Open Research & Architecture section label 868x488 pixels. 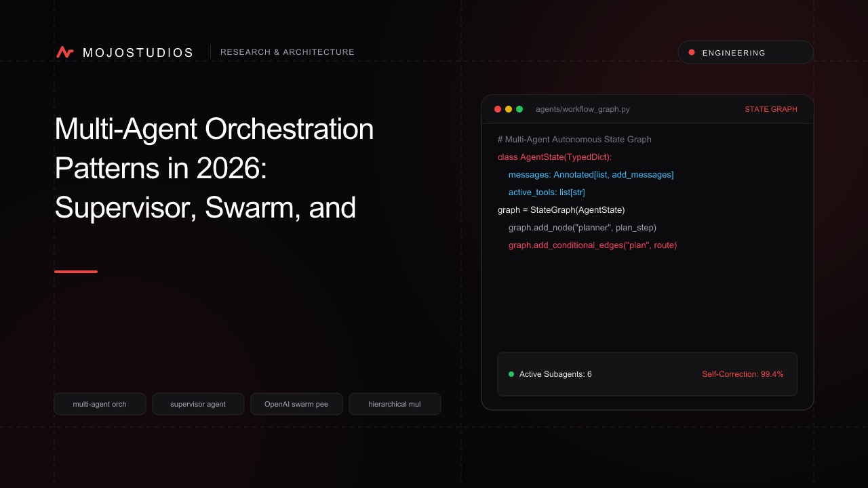(288, 52)
